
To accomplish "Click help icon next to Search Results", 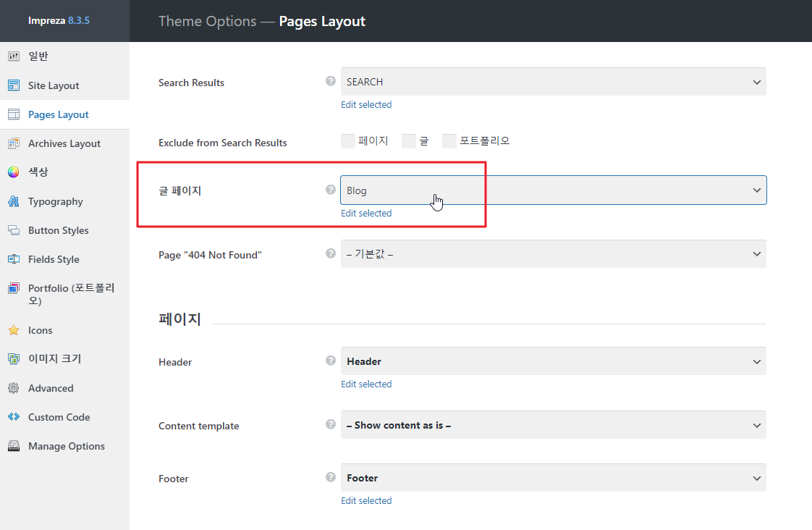I will coord(331,81).
